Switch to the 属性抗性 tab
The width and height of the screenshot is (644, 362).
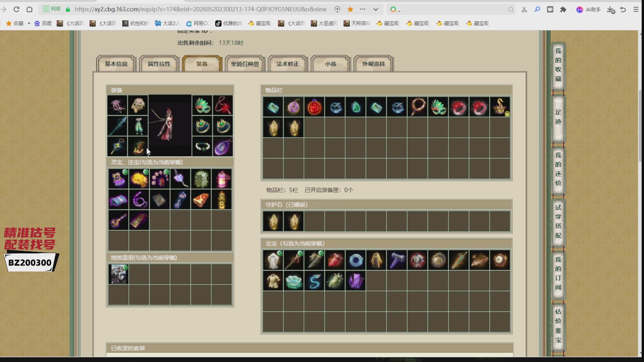(x=159, y=64)
